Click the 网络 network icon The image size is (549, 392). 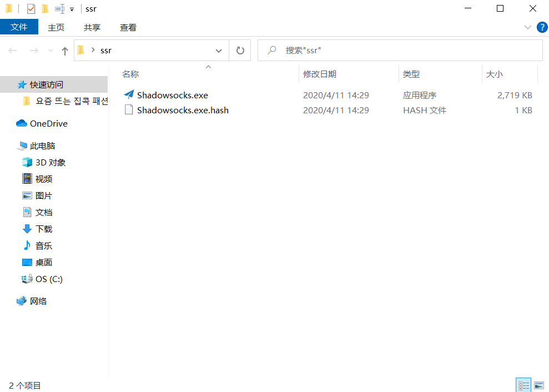coord(22,301)
